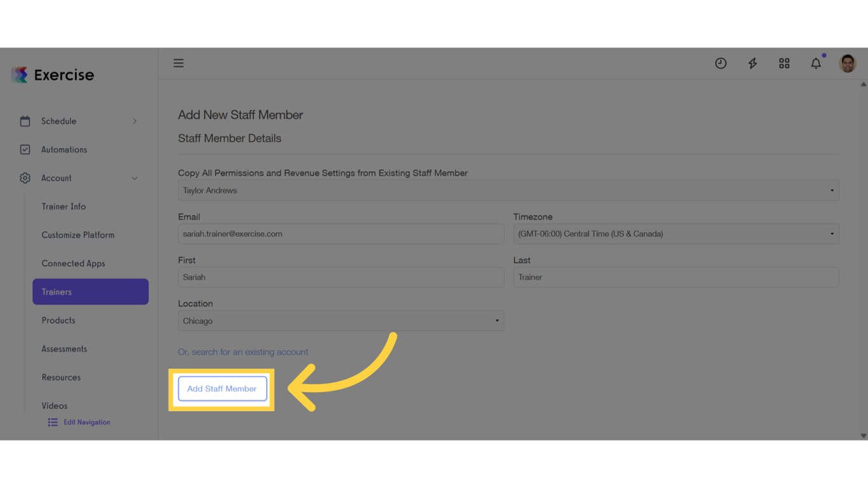Open the recent history clock icon
The image size is (868, 488).
tap(721, 63)
